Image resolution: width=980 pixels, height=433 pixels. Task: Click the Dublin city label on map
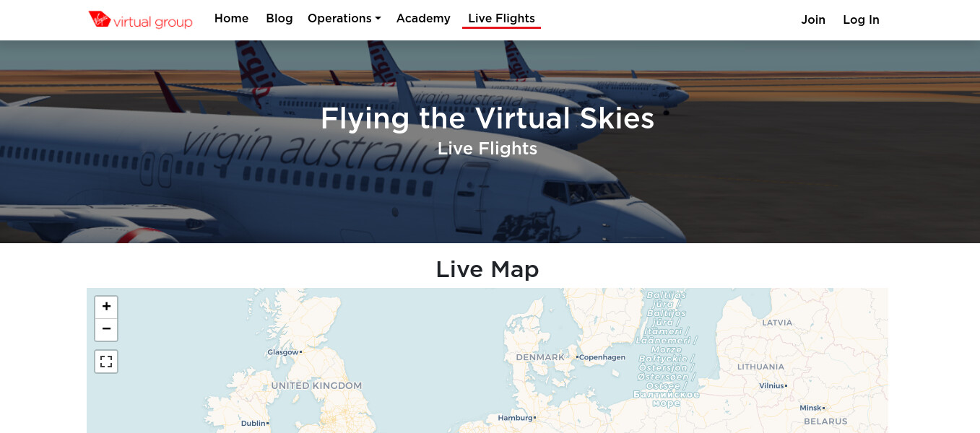click(x=253, y=423)
